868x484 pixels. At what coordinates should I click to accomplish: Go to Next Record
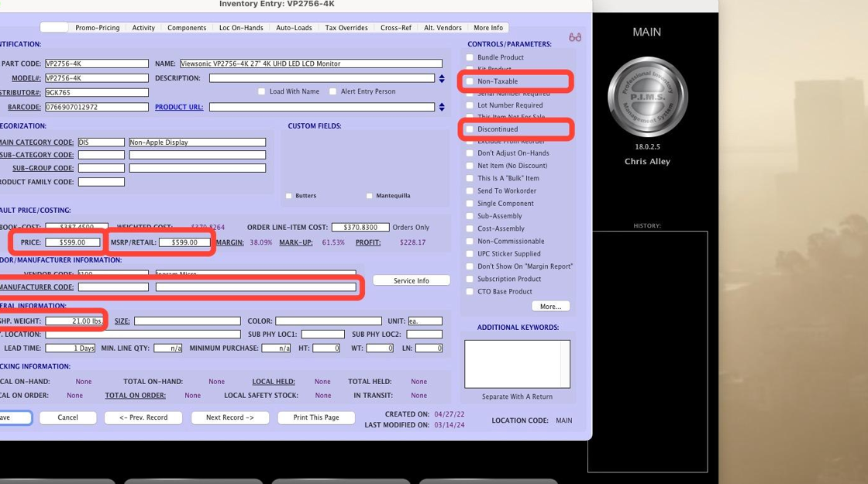point(229,417)
